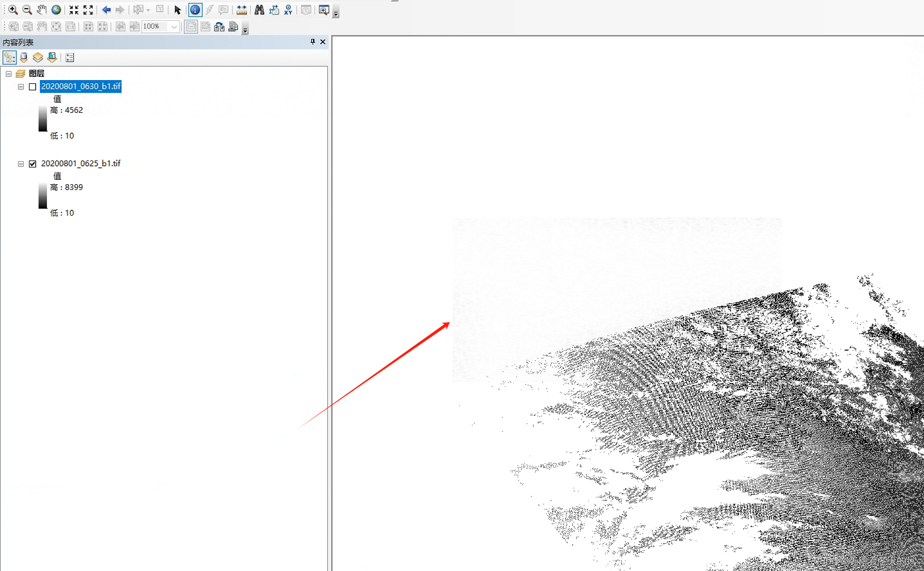This screenshot has height=571, width=924.
Task: Open the 100% zoom percentage dropdown
Action: [174, 27]
